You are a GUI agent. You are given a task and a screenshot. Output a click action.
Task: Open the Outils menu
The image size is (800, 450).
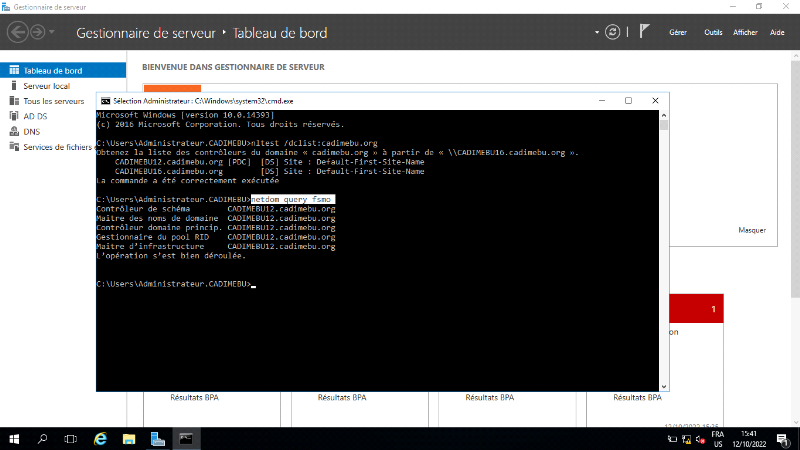[x=713, y=32]
